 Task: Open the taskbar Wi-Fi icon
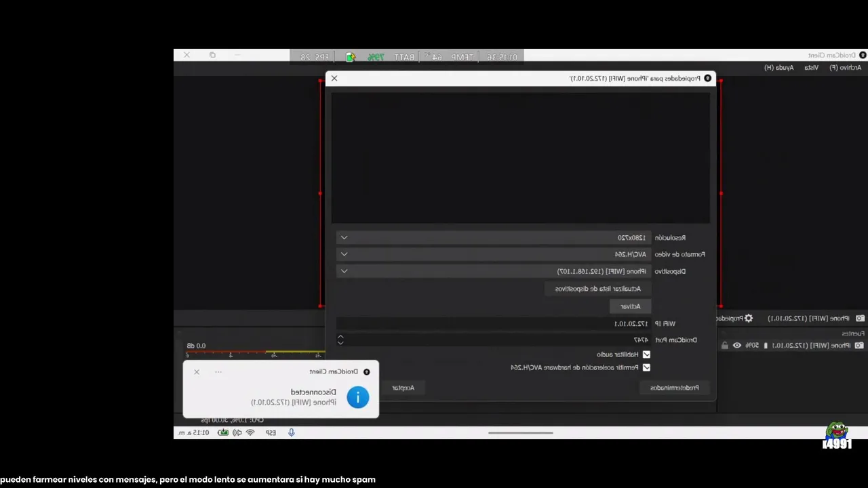[250, 432]
